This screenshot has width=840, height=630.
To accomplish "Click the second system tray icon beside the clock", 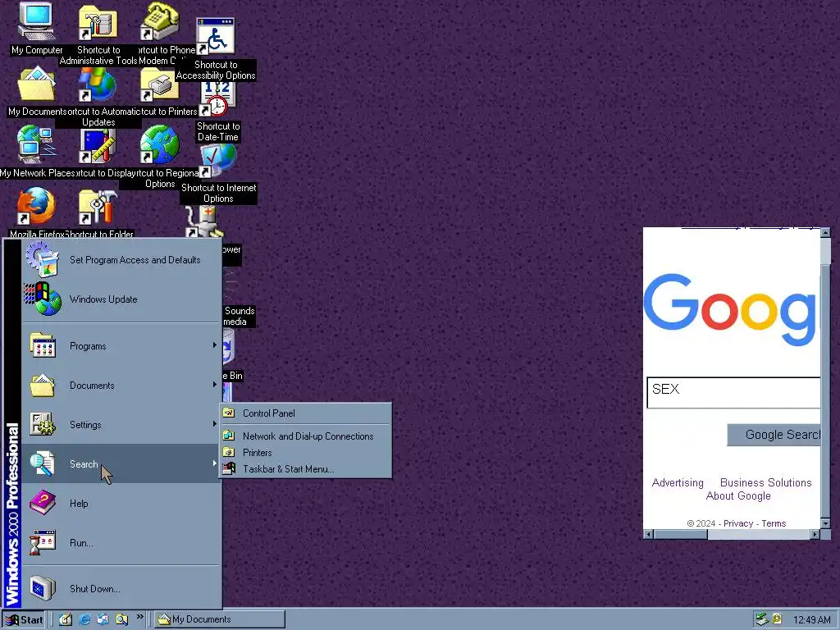I will (x=777, y=619).
